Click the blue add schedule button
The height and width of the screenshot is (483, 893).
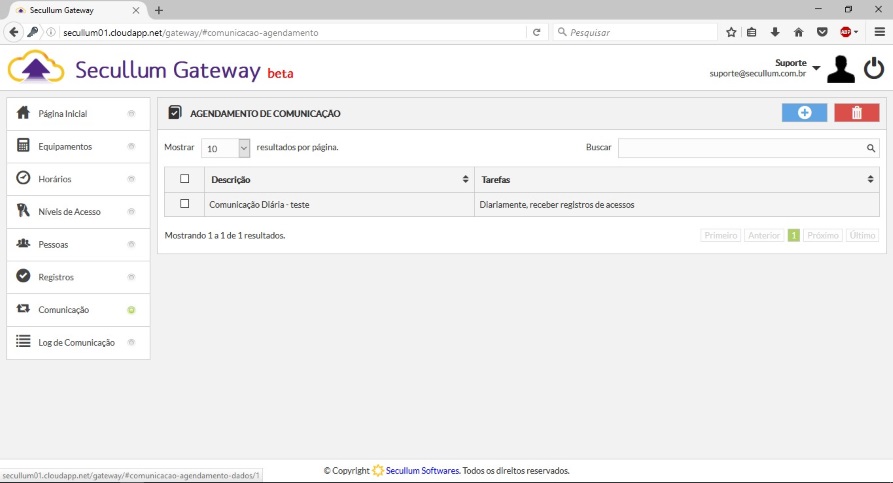click(804, 113)
